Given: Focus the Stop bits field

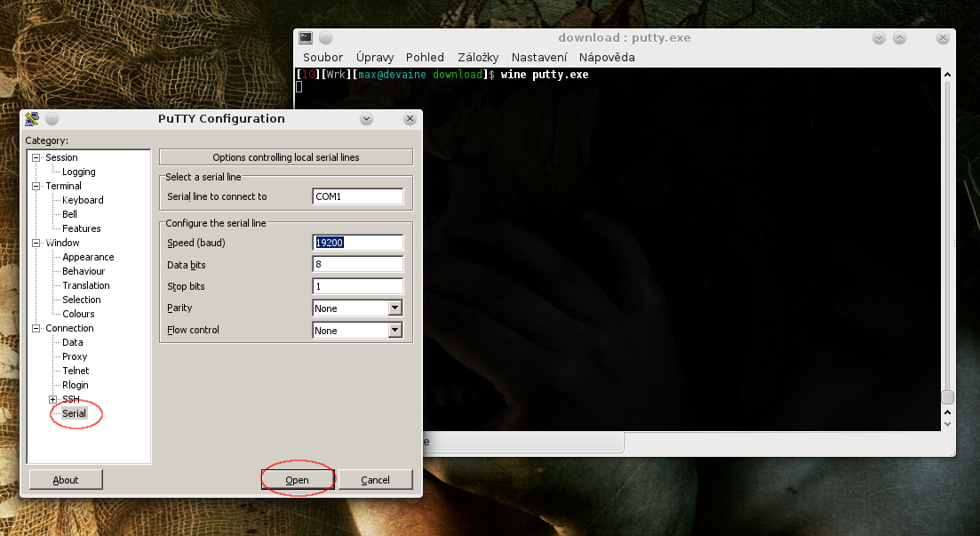Looking at the screenshot, I should (x=357, y=286).
